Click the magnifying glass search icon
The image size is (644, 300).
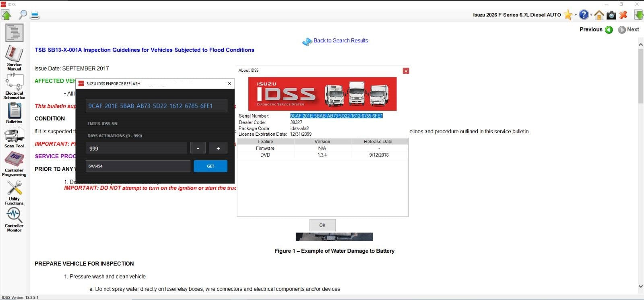point(23,15)
